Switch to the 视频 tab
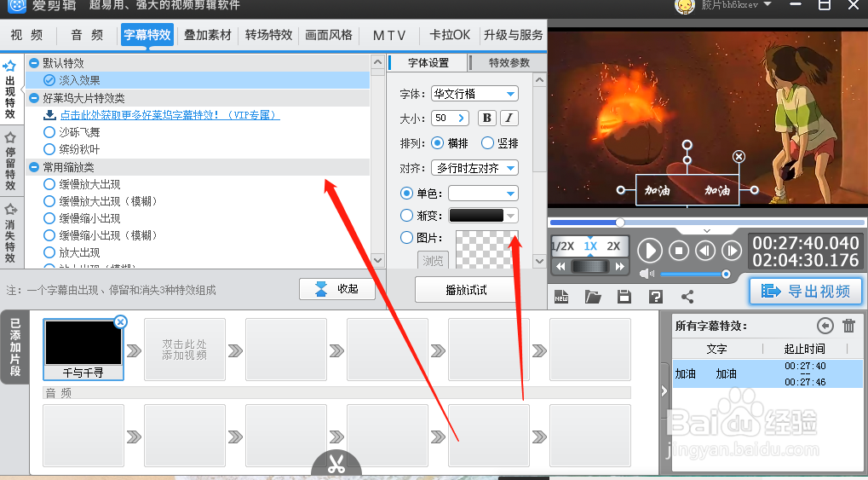This screenshot has height=480, width=868. [26, 35]
